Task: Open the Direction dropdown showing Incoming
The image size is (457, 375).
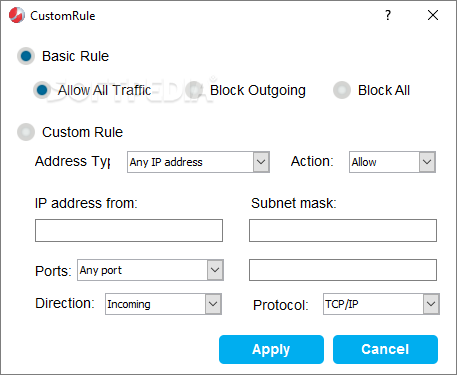Action: pyautogui.click(x=213, y=304)
